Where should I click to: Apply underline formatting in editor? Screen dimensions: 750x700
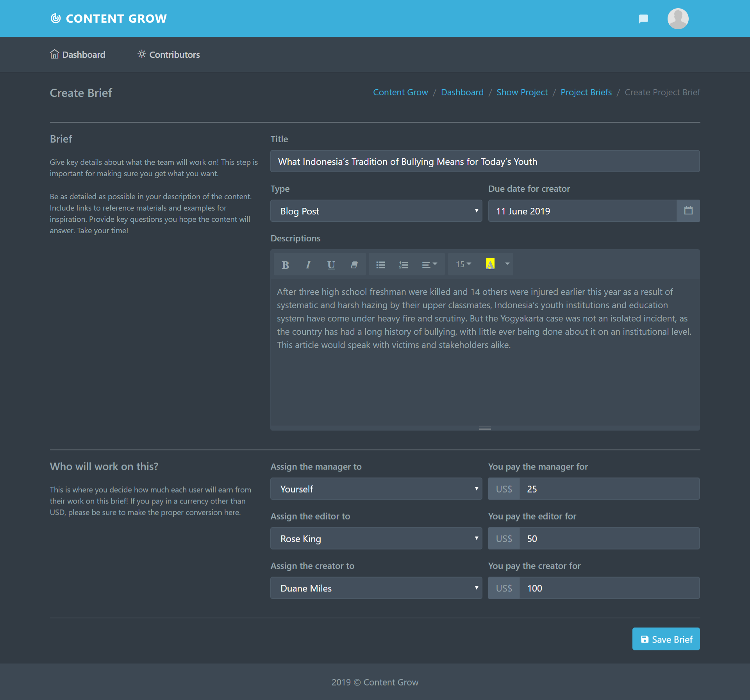click(331, 265)
